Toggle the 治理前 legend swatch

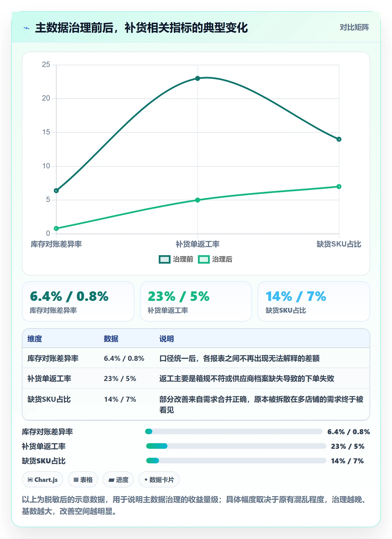[x=165, y=259]
